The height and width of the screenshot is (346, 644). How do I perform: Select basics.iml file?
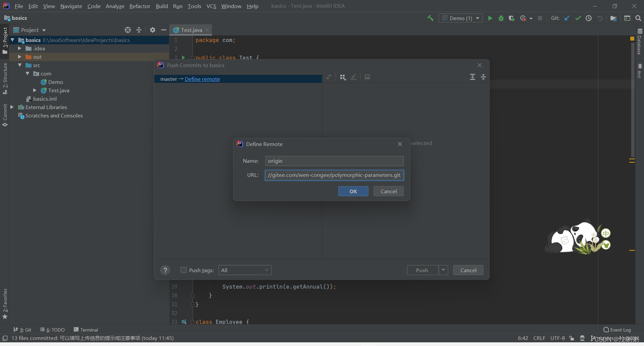click(x=42, y=99)
